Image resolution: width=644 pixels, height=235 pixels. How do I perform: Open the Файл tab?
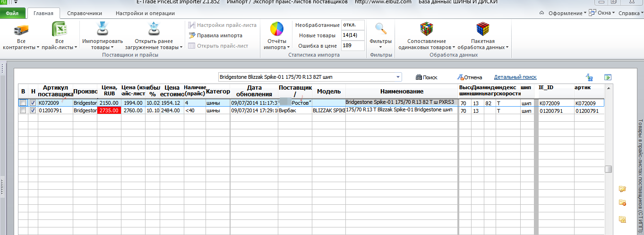[13, 13]
